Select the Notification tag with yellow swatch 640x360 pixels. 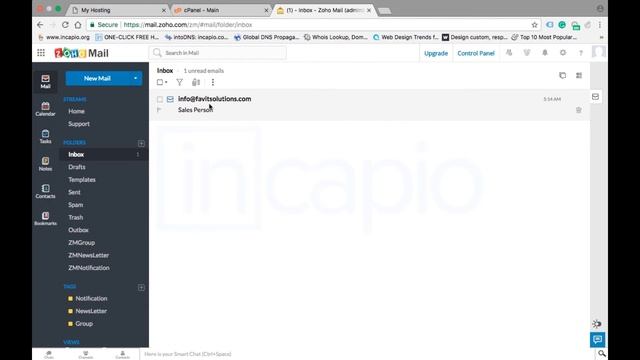pyautogui.click(x=87, y=298)
